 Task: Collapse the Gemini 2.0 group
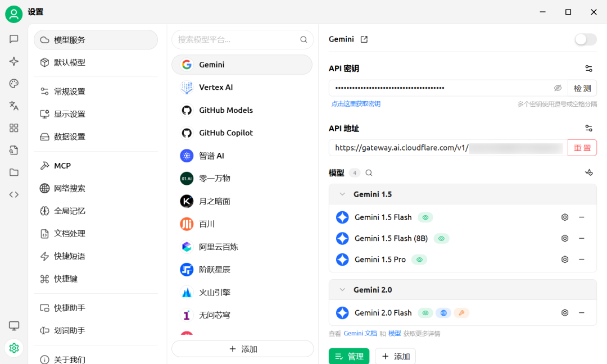click(342, 290)
